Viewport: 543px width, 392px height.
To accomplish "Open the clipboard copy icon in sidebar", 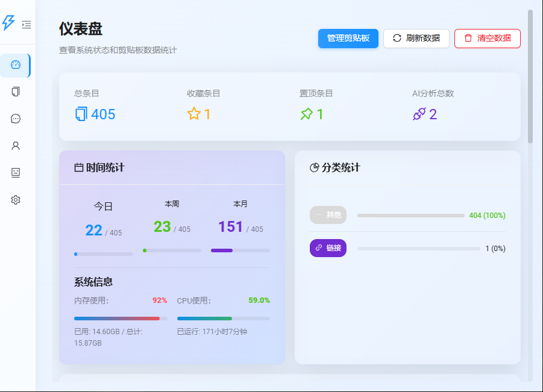I will pos(16,92).
